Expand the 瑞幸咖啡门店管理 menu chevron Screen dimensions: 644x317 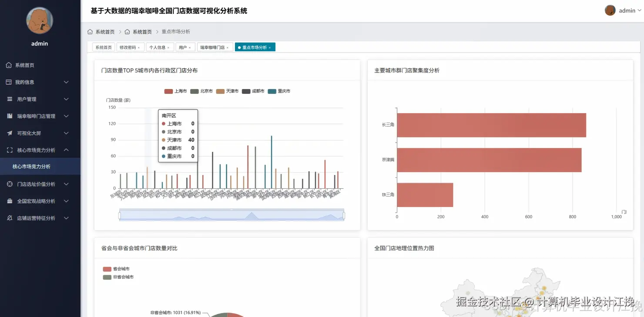click(x=66, y=116)
